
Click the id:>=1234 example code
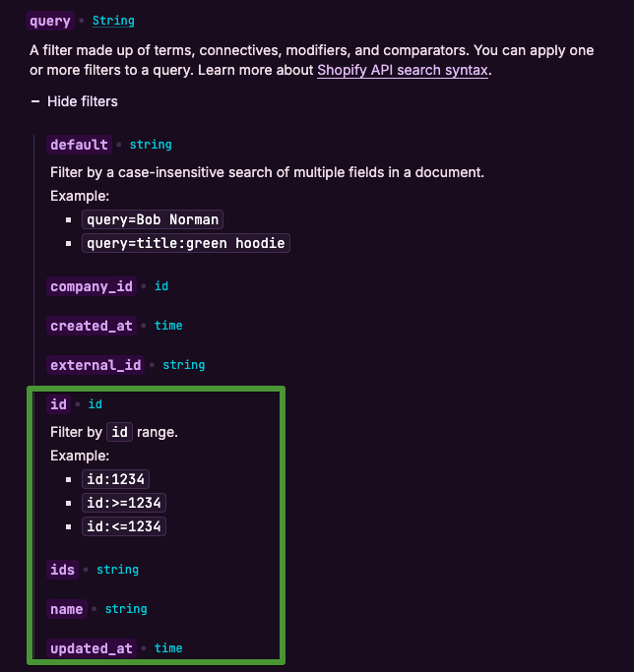pos(123,503)
